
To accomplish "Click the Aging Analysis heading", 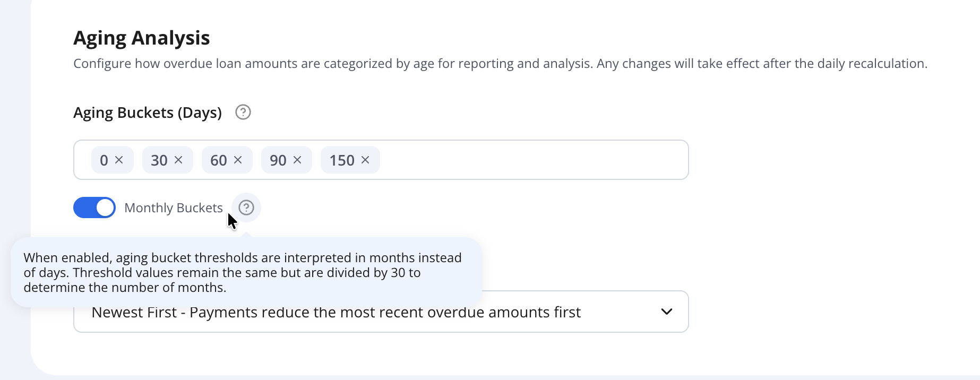I will pyautogui.click(x=142, y=38).
